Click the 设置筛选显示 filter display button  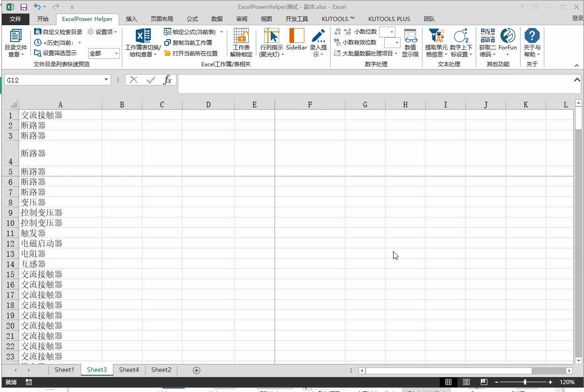click(56, 53)
